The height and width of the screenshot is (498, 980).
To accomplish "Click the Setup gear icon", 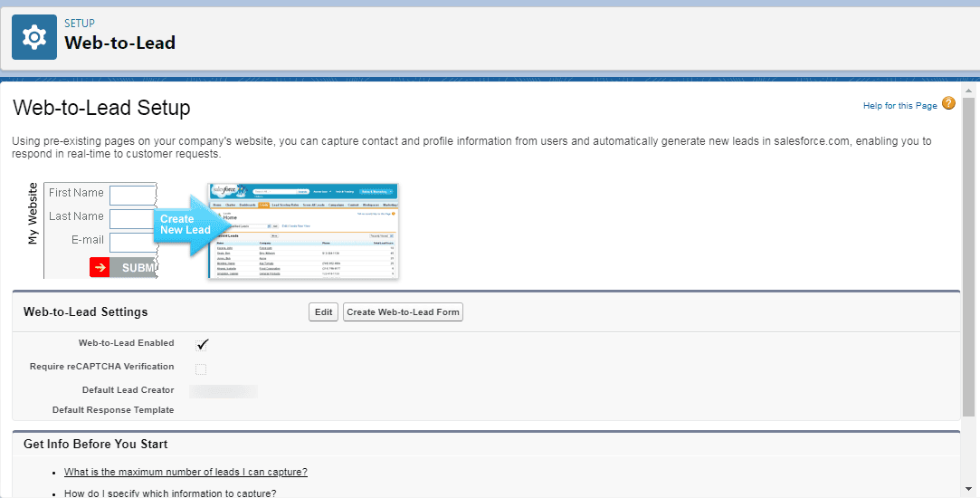I will pos(34,37).
